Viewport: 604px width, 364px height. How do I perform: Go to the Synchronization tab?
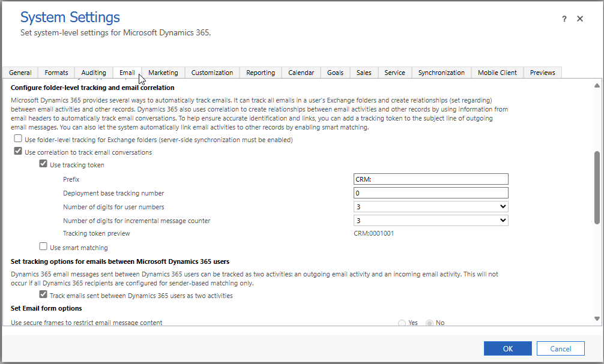coord(441,73)
